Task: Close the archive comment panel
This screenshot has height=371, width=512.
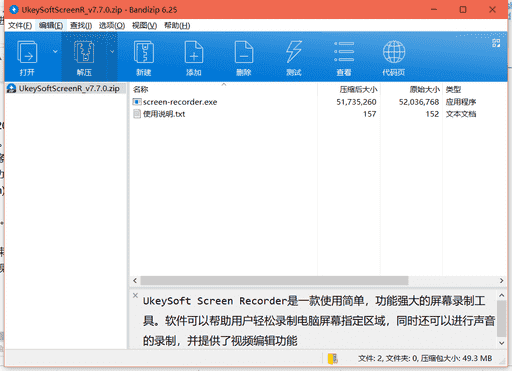Action: (x=135, y=295)
